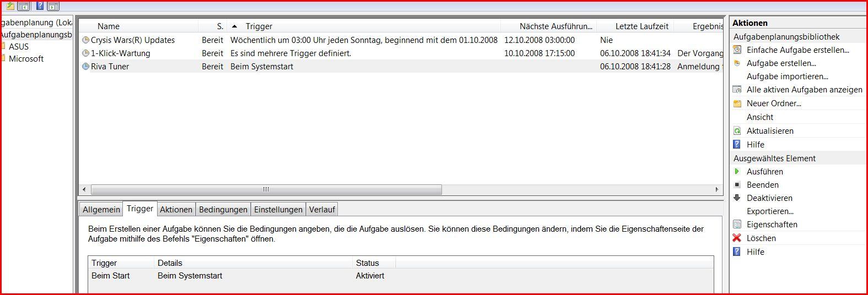Click the 'Der Vorgang' result cell
868x295 pixels.
click(x=700, y=53)
